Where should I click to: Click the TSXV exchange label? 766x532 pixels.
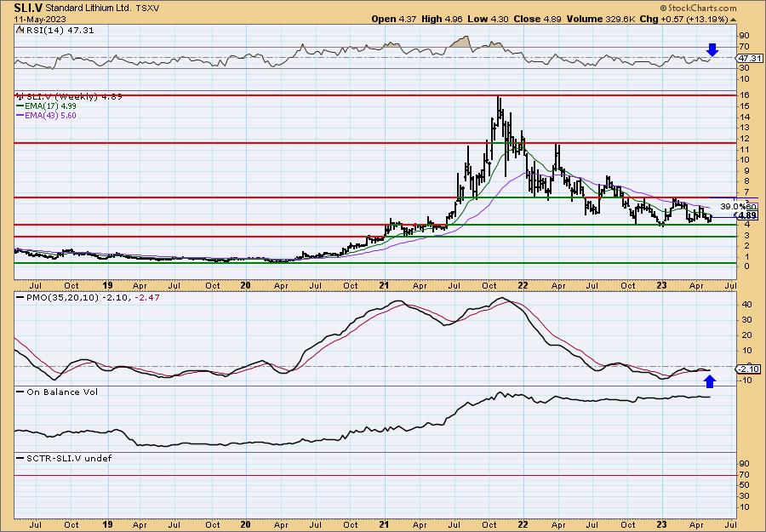(147, 9)
